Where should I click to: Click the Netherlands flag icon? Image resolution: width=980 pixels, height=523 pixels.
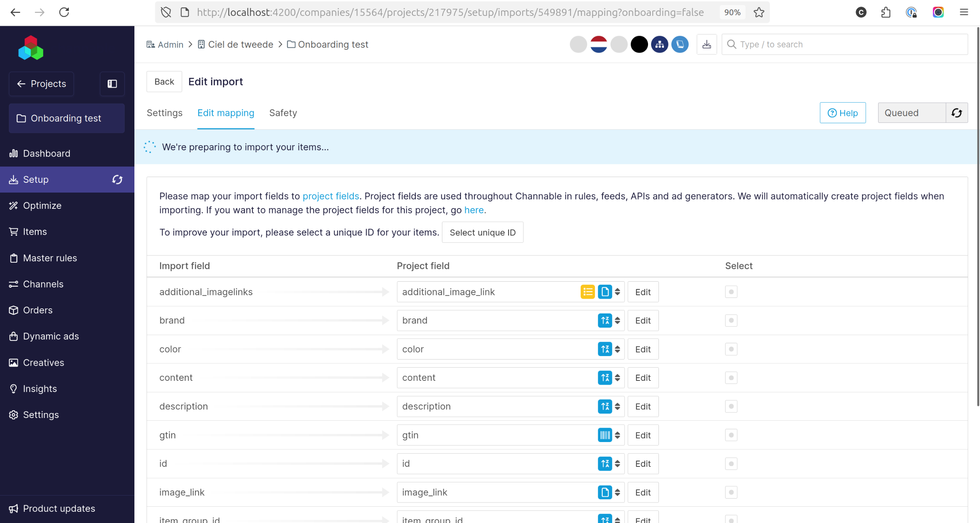click(598, 45)
